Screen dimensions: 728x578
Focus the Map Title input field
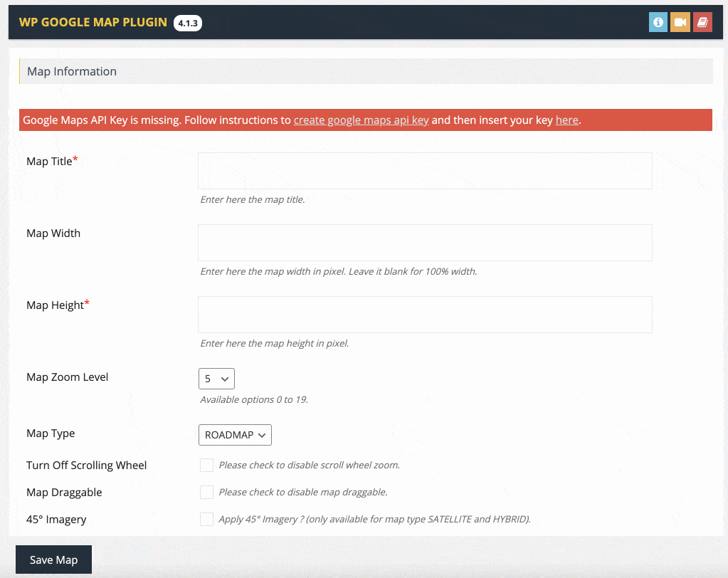click(x=425, y=171)
